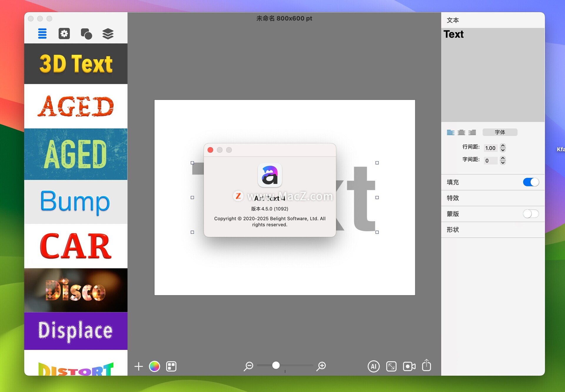Image resolution: width=565 pixels, height=392 pixels.
Task: Click the 文本 panel header
Action: click(453, 20)
